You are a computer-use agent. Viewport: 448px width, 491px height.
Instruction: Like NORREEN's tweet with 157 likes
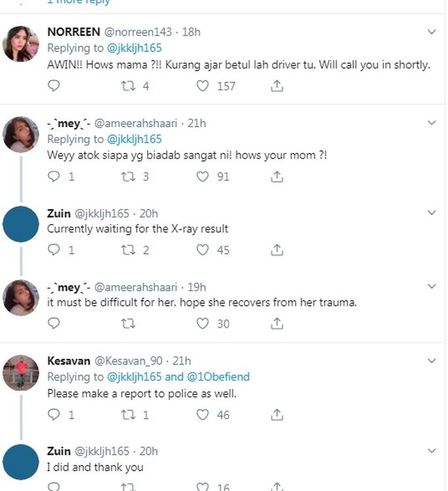tap(203, 86)
